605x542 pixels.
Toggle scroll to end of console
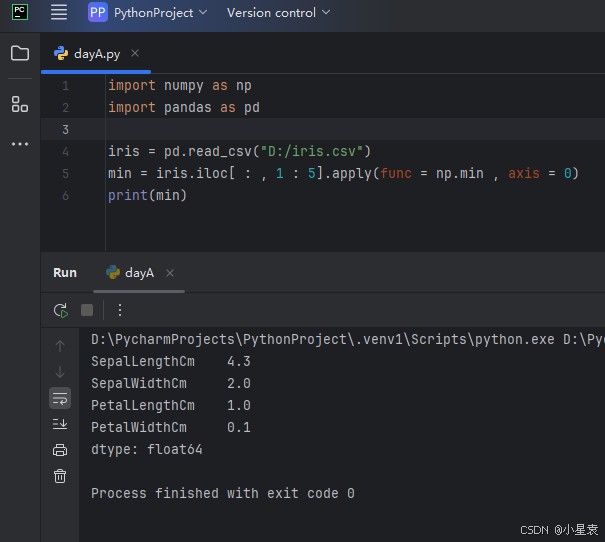(x=60, y=424)
